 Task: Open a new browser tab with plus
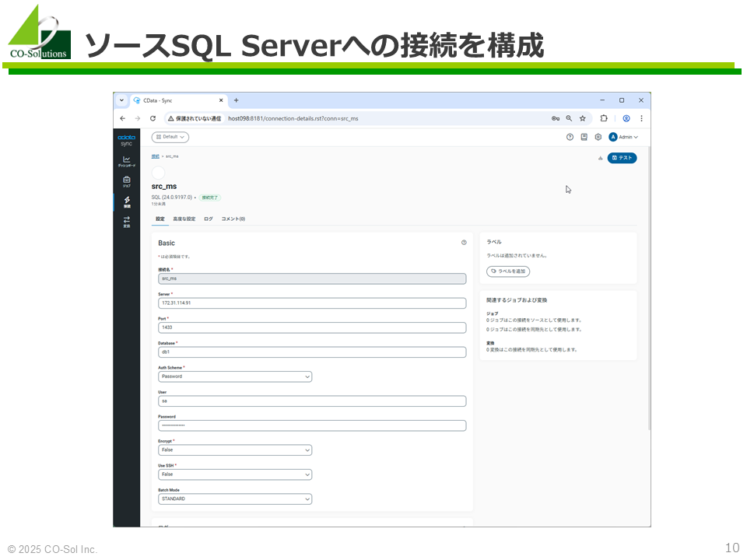pos(236,100)
